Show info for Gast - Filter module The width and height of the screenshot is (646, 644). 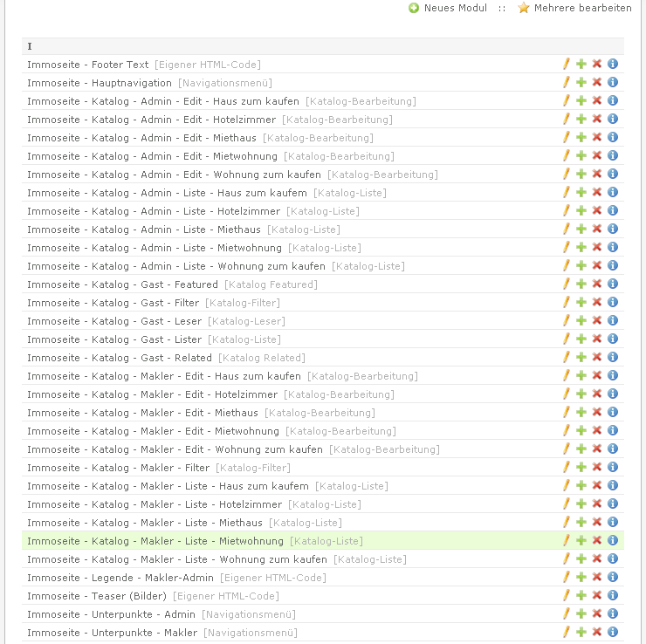pos(613,302)
